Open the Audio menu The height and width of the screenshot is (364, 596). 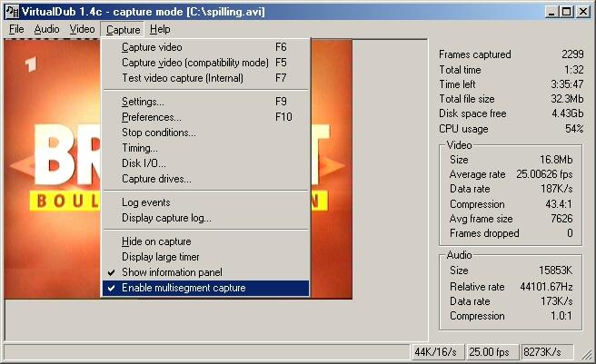click(x=46, y=29)
